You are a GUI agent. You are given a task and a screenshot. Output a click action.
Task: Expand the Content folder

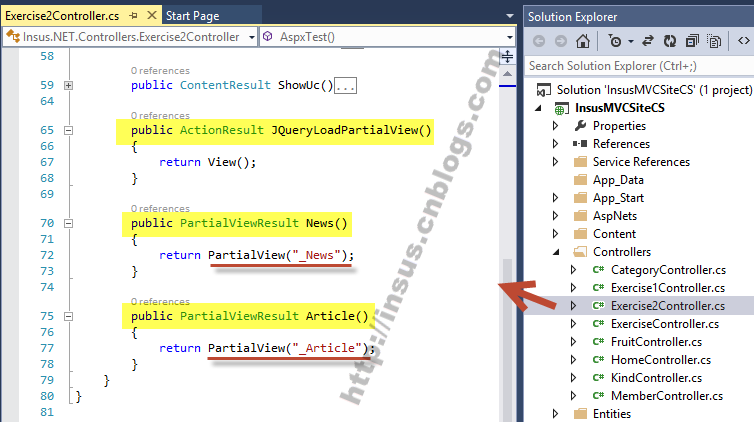pos(555,234)
